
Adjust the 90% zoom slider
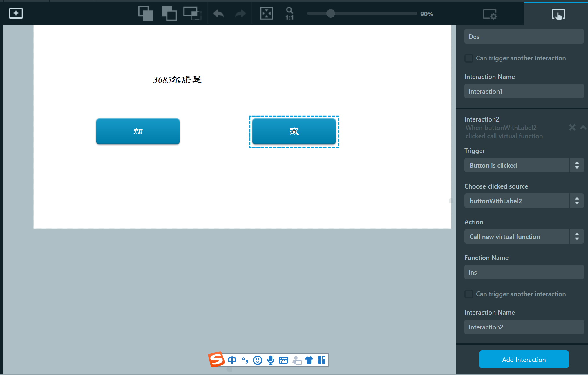click(330, 13)
